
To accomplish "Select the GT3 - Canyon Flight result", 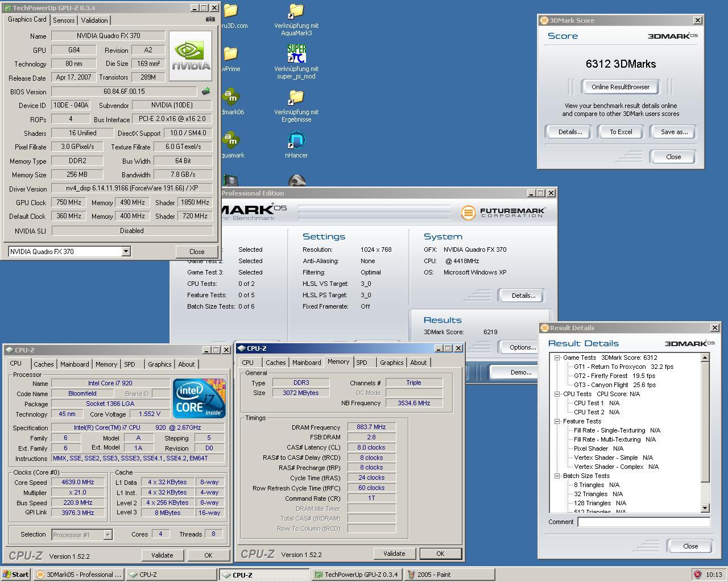I will 615,385.
